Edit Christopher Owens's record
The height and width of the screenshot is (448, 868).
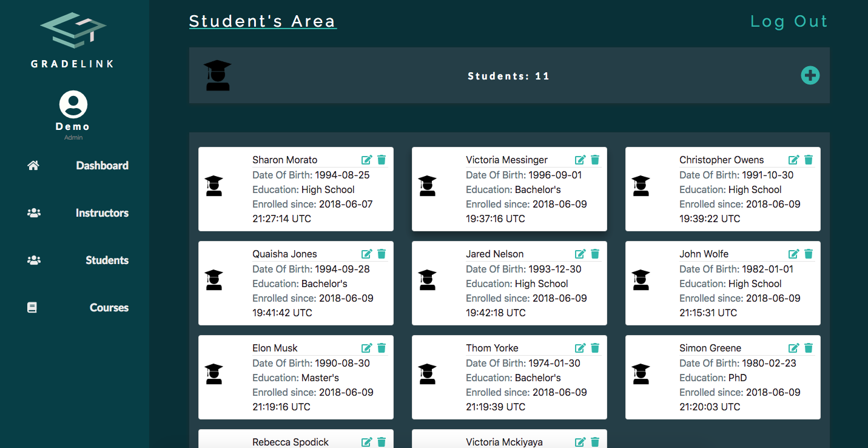(x=794, y=160)
